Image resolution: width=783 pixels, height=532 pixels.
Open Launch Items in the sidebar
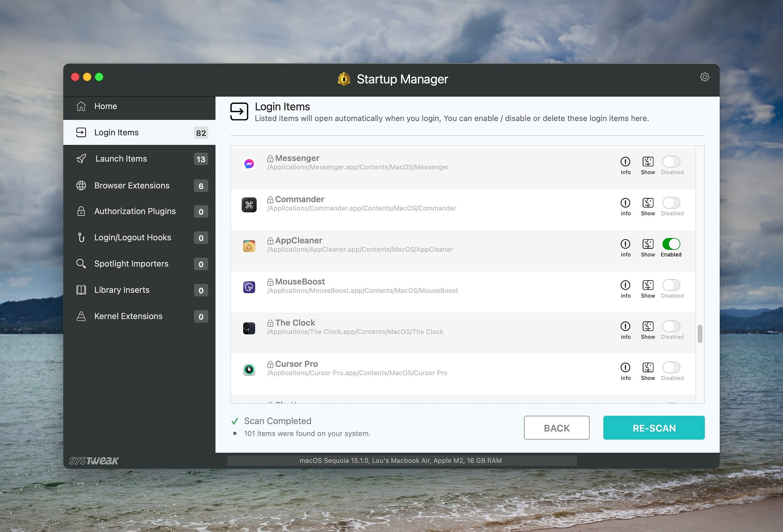tap(139, 159)
